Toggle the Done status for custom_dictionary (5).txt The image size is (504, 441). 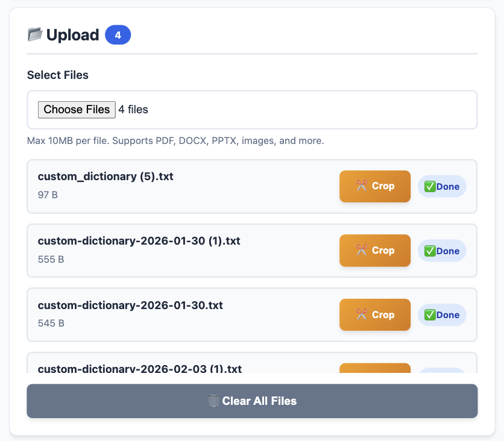[442, 186]
